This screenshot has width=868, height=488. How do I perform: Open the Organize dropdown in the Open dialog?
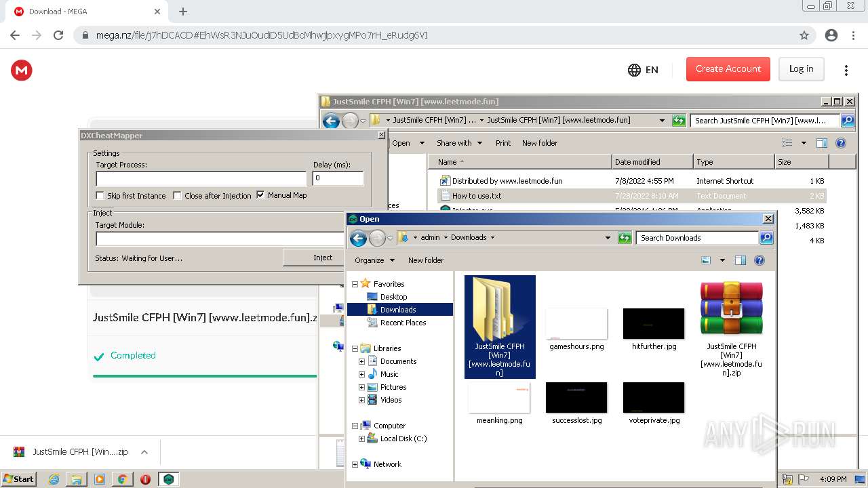coord(374,260)
